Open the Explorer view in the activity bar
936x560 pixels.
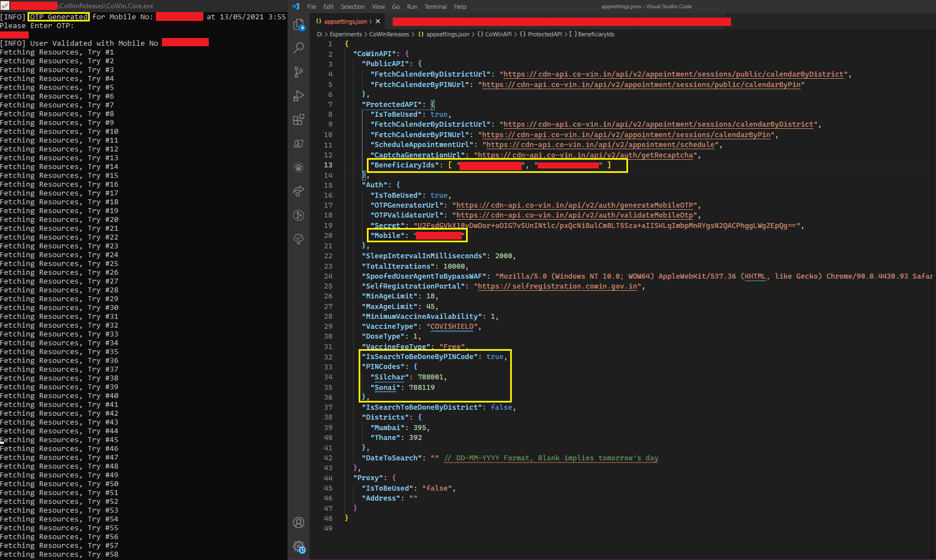click(299, 24)
